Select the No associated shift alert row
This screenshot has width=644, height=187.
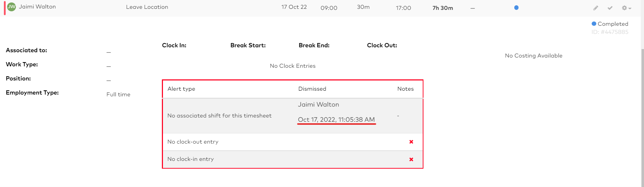click(x=293, y=116)
